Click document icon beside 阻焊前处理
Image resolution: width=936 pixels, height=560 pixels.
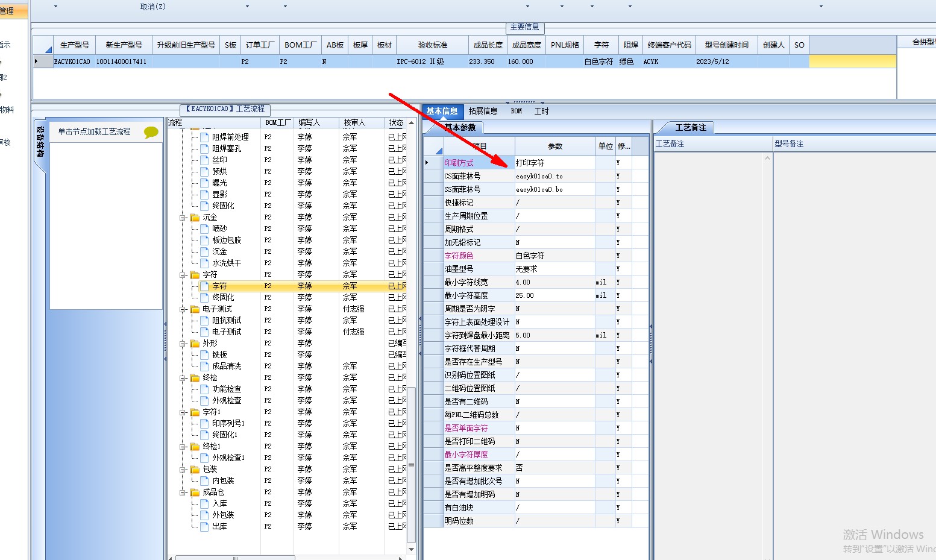click(204, 137)
